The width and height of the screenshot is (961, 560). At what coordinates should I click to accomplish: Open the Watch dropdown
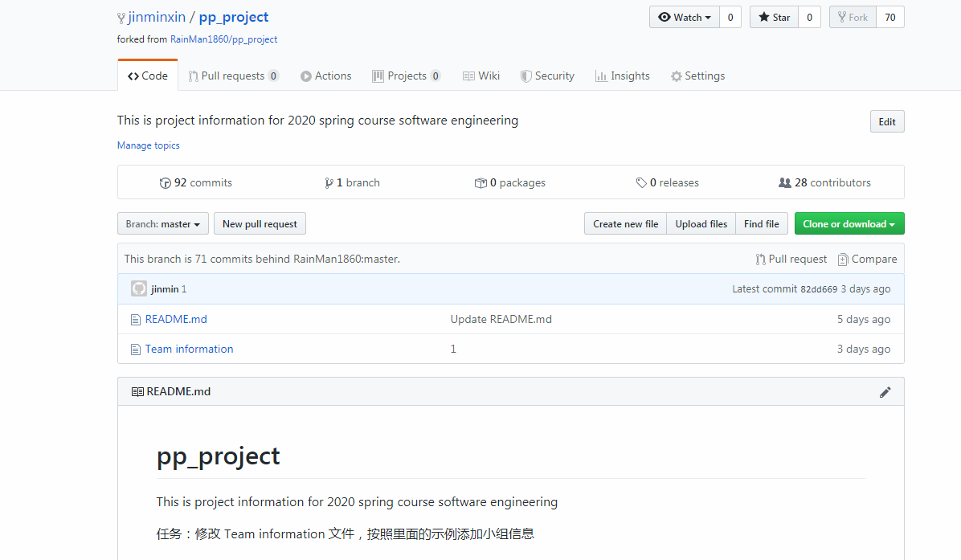[684, 18]
